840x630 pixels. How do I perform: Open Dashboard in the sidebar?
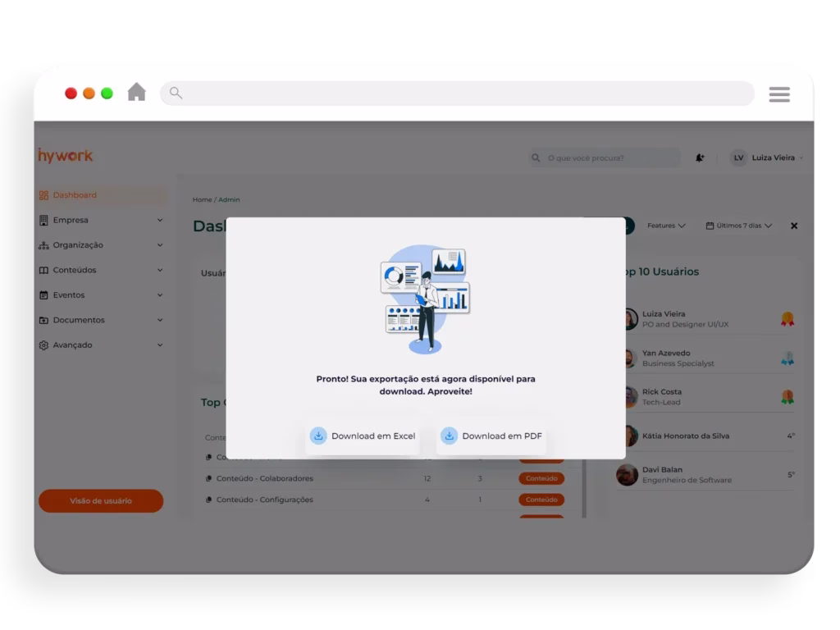click(x=75, y=195)
